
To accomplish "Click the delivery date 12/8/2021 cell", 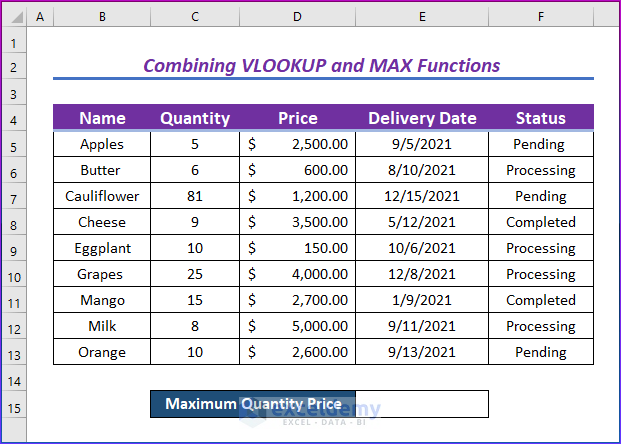I will pos(422,274).
